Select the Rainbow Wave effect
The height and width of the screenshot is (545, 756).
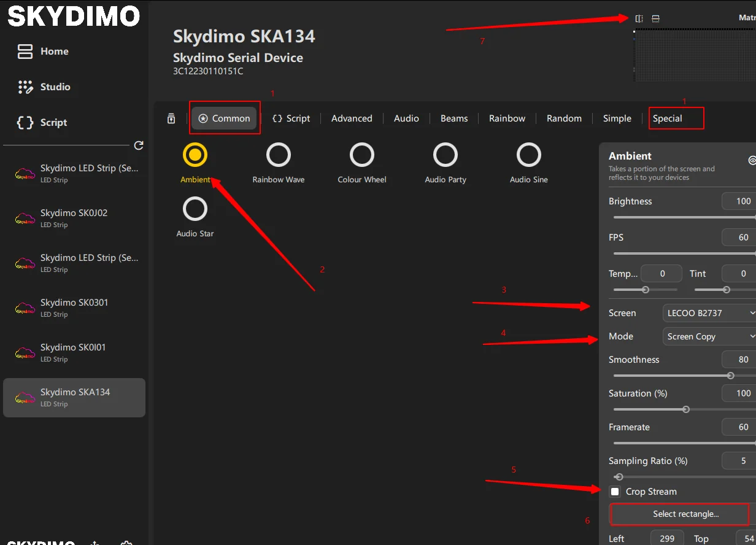coord(278,155)
